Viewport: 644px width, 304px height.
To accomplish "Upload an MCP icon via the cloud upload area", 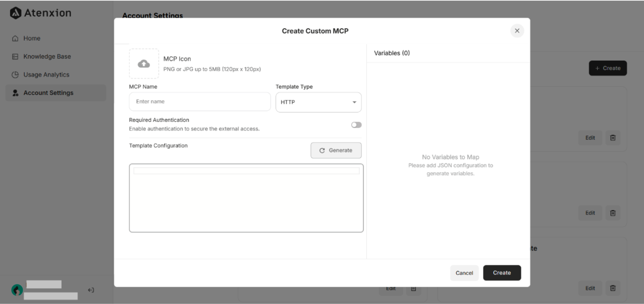I will click(x=144, y=64).
